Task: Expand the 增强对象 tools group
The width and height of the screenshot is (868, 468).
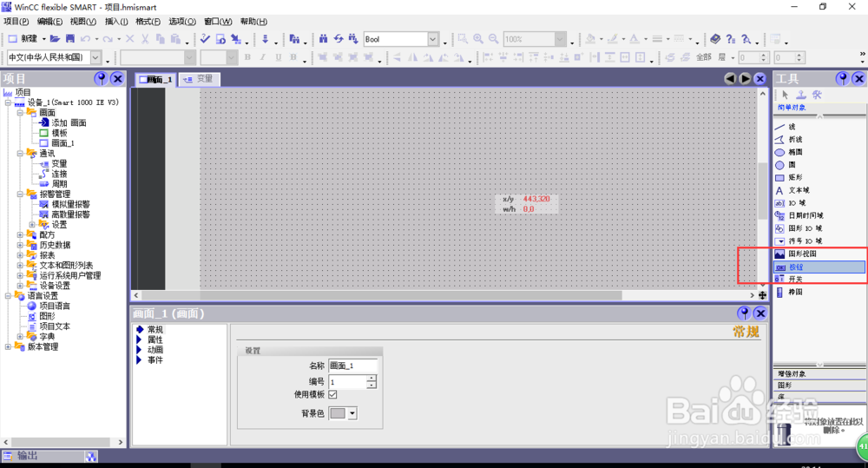Action: (x=819, y=374)
